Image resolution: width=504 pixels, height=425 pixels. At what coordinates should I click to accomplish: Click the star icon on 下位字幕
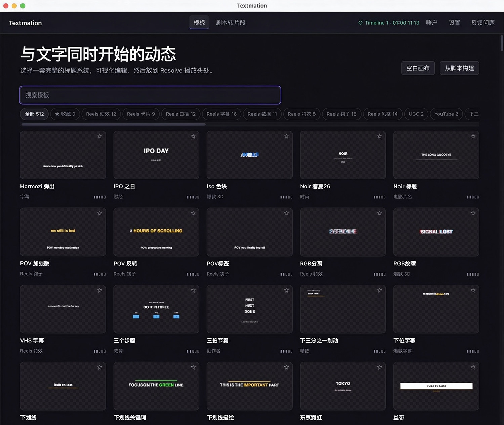pos(473,290)
